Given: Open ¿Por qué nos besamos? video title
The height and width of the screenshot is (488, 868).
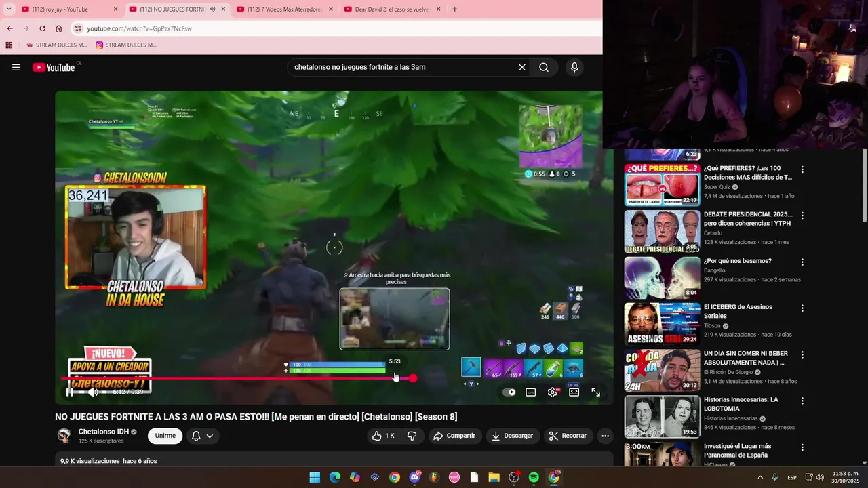Looking at the screenshot, I should tap(738, 261).
